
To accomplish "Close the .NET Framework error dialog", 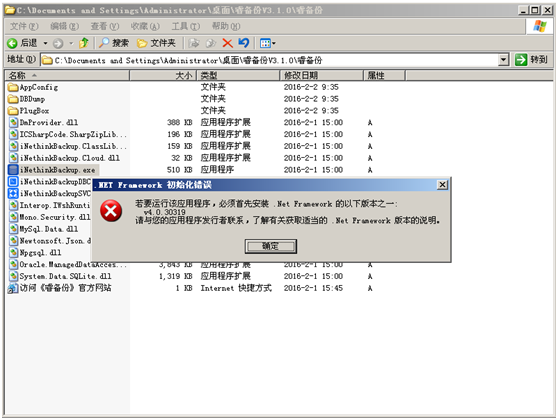I will (442, 185).
